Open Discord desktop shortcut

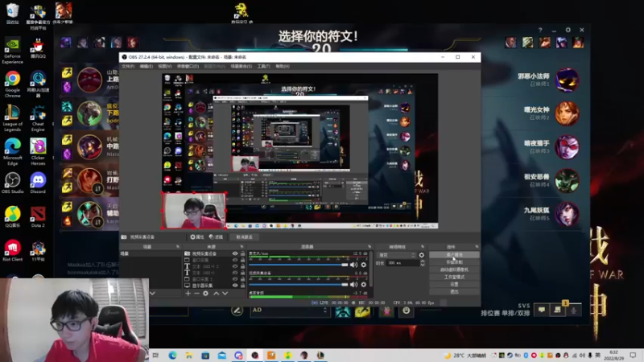point(38,183)
